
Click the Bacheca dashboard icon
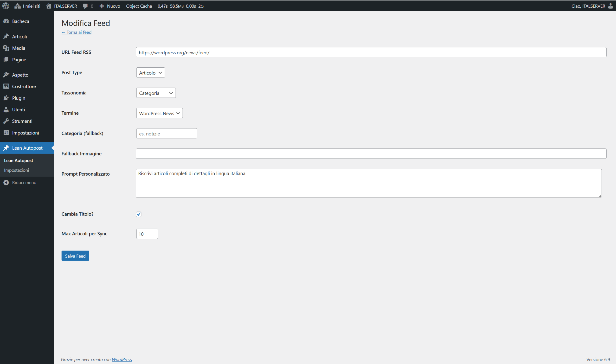click(6, 21)
